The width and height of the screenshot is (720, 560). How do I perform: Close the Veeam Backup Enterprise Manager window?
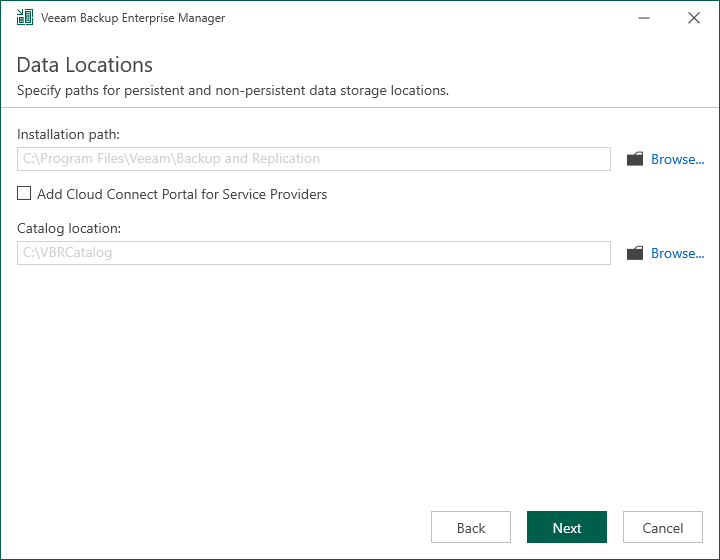point(694,18)
